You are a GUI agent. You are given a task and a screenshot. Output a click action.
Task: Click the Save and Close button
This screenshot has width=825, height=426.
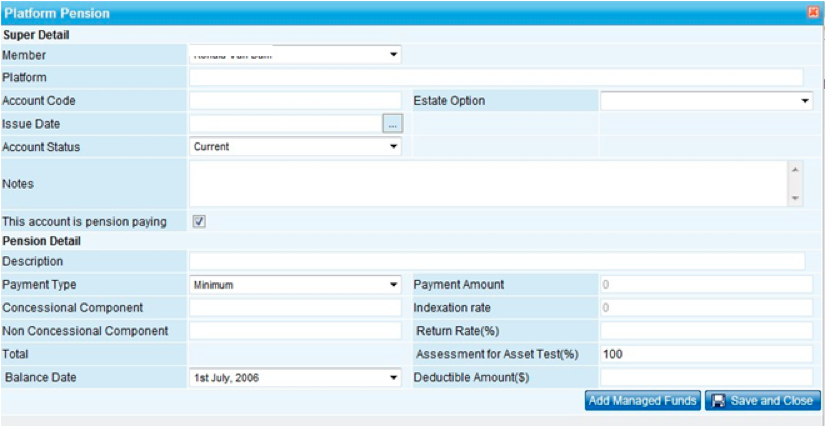[763, 401]
